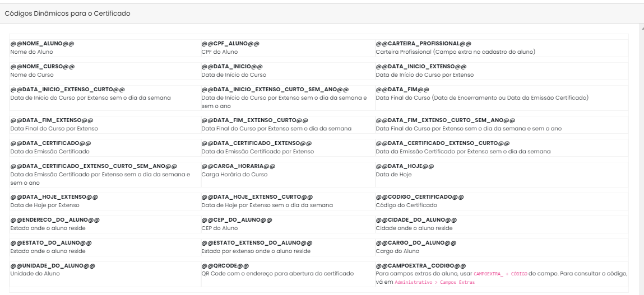Click the @@NOME_ALUNO@@ code
This screenshot has height=295, width=644.
(42, 44)
